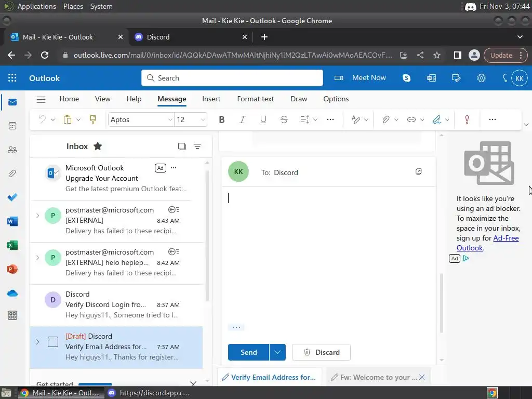Viewport: 532px width, 399px height.
Task: Tick the checkbox on Draft Discord email
Action: 53,342
